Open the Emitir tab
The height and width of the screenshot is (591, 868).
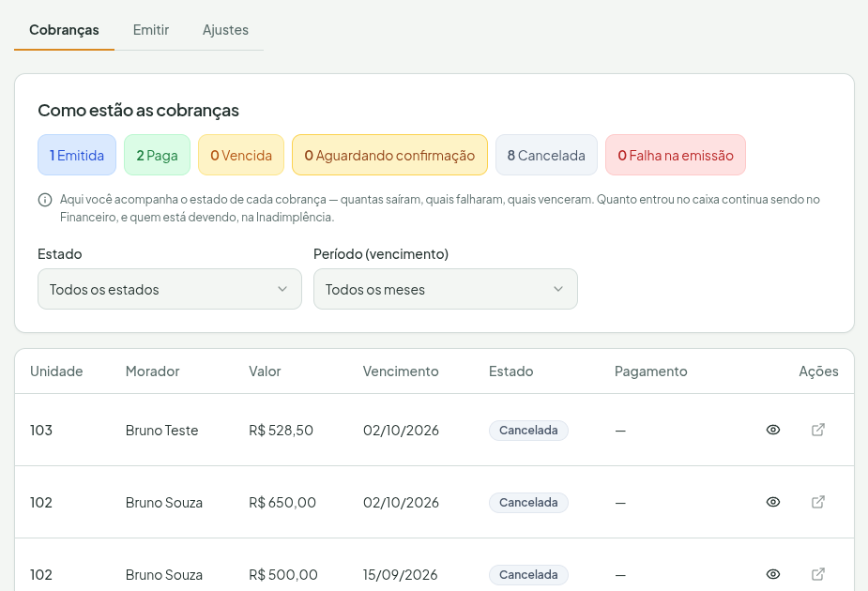(x=150, y=30)
